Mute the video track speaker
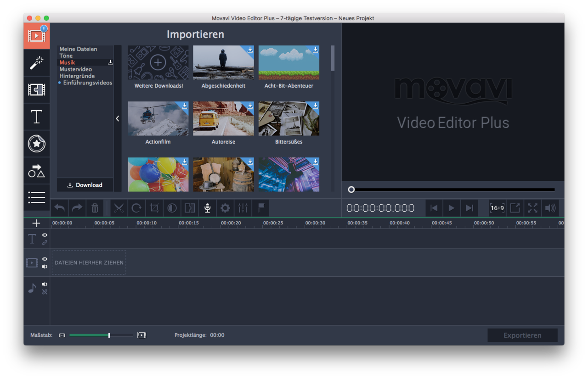Image resolution: width=588 pixels, height=379 pixels. 45,267
